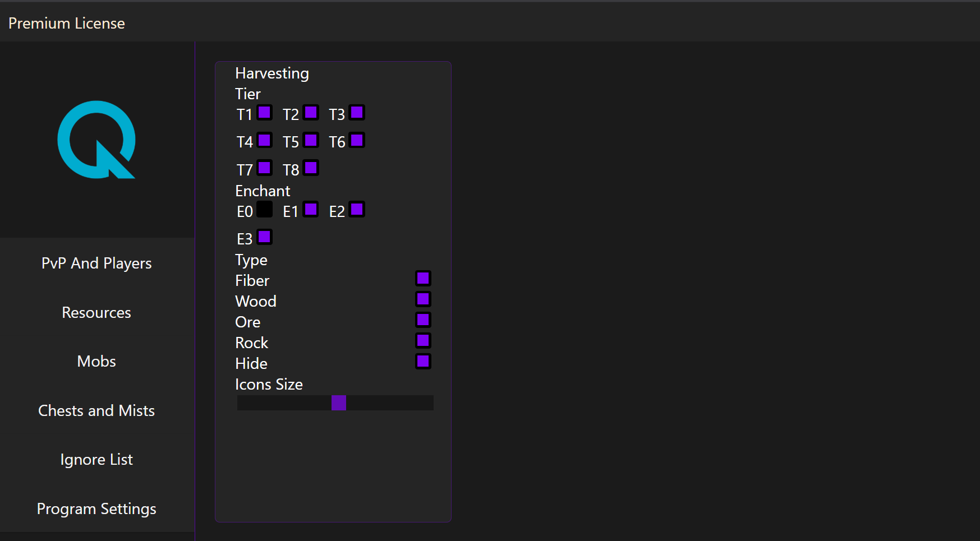Toggle the T4 tier checkbox
The image size is (980, 541).
(265, 140)
